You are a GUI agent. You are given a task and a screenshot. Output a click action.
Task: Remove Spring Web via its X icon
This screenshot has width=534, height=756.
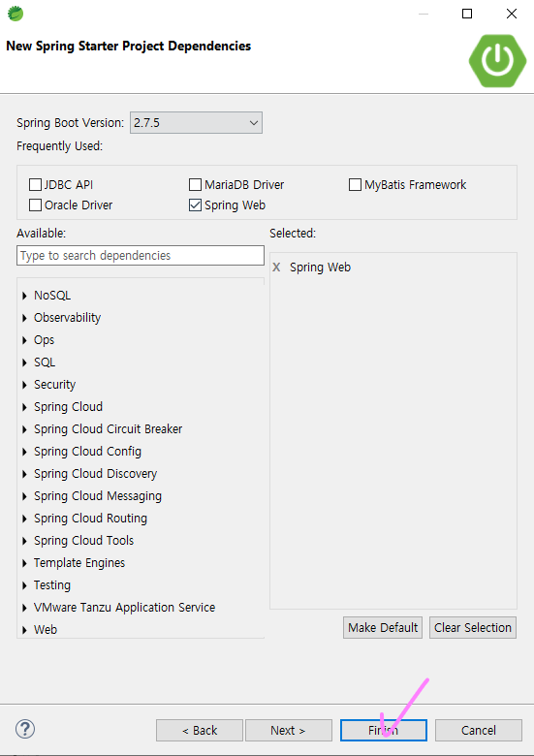(x=276, y=268)
